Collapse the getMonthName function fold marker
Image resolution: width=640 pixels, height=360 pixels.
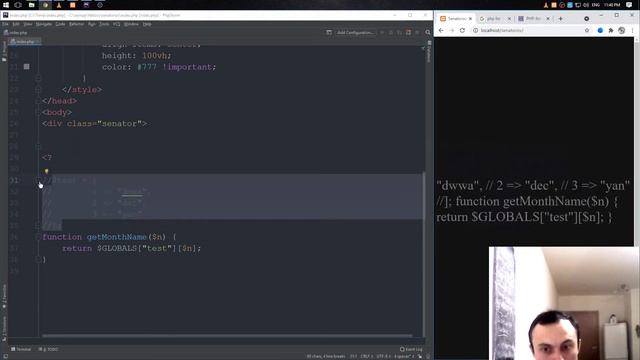tap(38, 237)
